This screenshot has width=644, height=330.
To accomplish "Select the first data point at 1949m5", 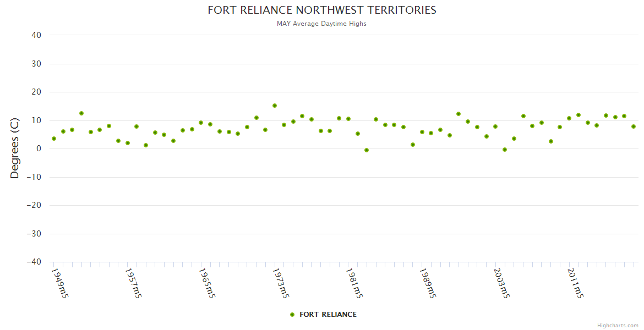I will tap(54, 139).
